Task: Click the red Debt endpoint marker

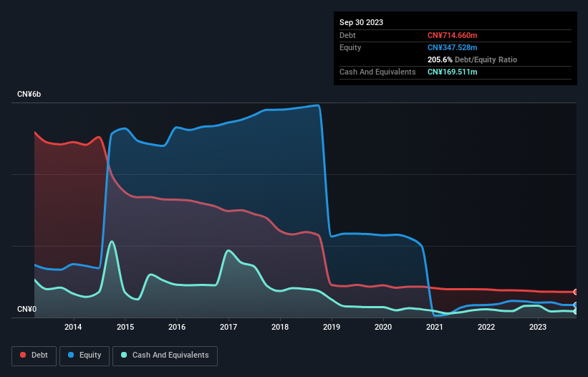Action: tap(576, 292)
